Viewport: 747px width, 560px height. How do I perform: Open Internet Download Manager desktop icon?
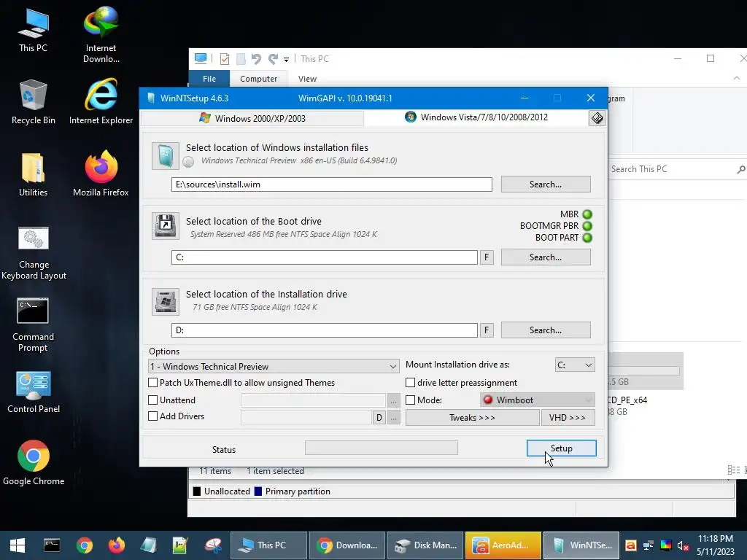(101, 34)
